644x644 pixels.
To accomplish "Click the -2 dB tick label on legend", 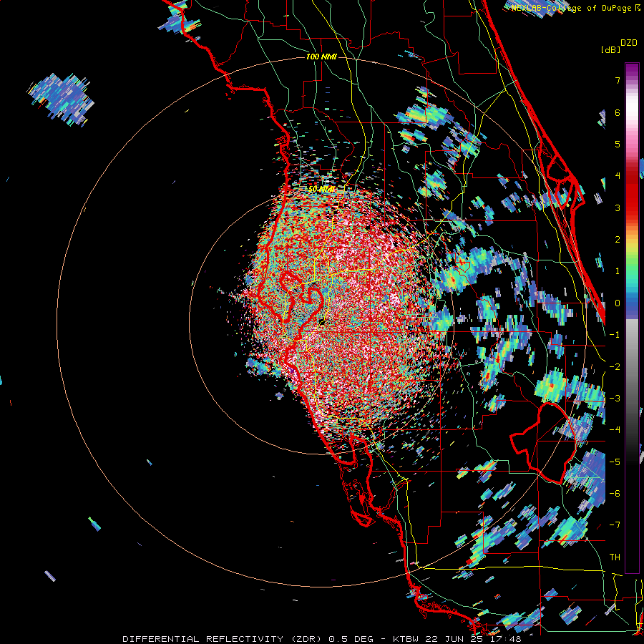I will coord(615,367).
